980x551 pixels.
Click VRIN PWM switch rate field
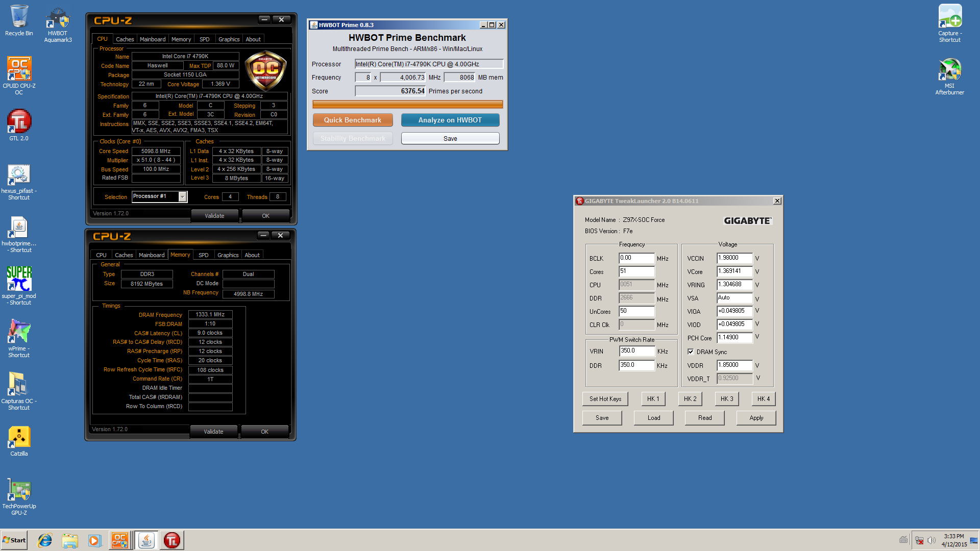(x=637, y=351)
